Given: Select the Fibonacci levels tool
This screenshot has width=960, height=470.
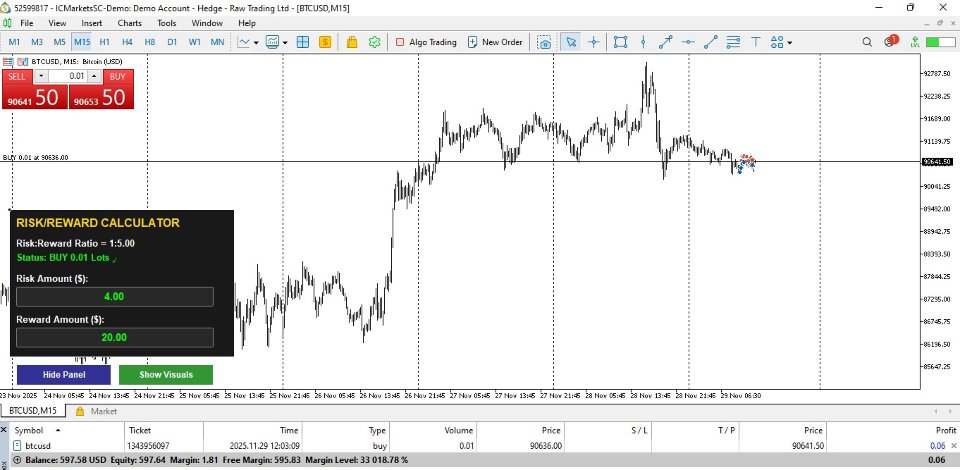Looking at the screenshot, I should [733, 42].
